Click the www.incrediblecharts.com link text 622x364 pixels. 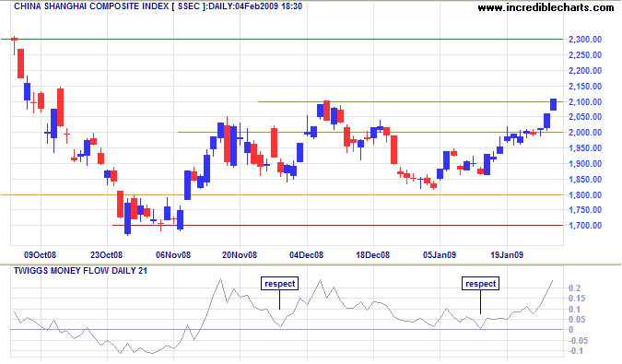[x=546, y=7]
